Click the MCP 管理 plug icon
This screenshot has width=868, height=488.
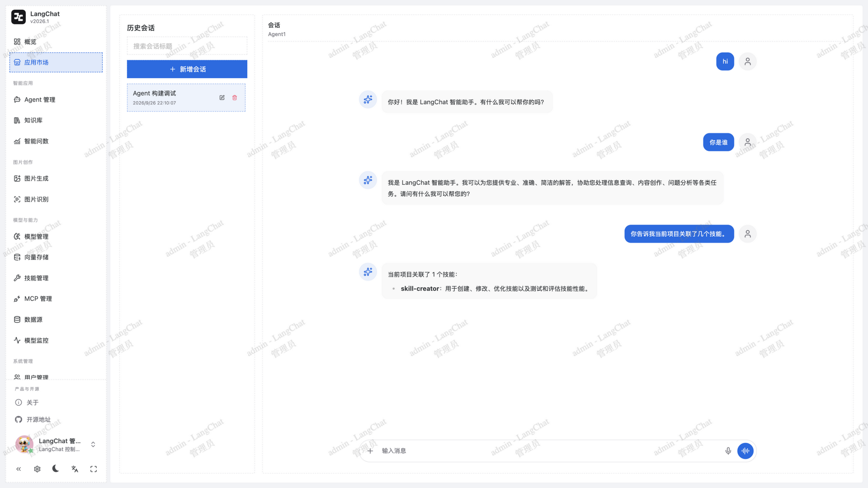(17, 299)
